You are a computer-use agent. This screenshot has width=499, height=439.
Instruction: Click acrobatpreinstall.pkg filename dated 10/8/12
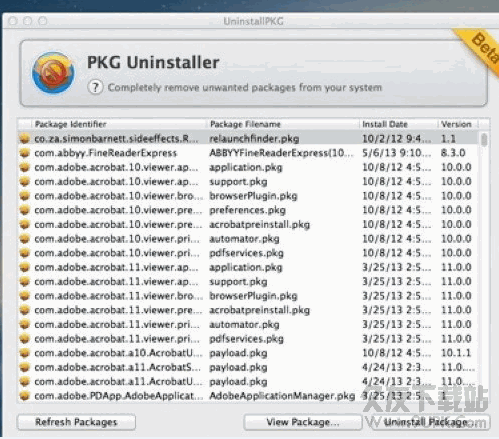tap(259, 225)
